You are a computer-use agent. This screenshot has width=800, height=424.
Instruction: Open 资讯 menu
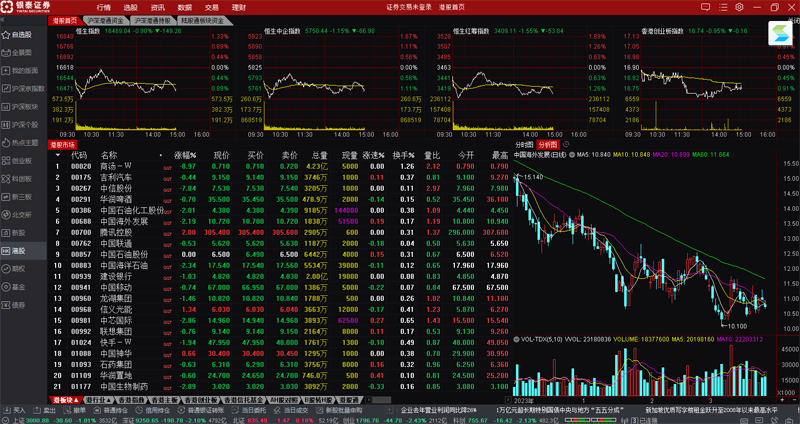[158, 8]
